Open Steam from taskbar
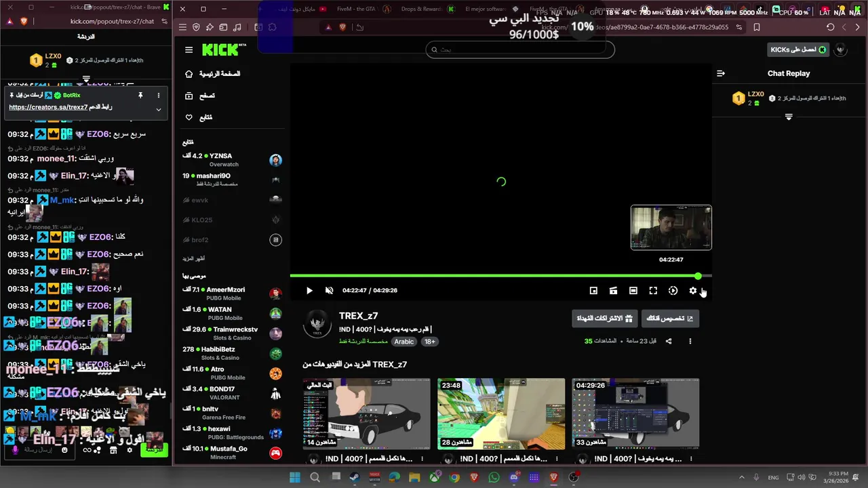868x488 pixels. tap(355, 477)
